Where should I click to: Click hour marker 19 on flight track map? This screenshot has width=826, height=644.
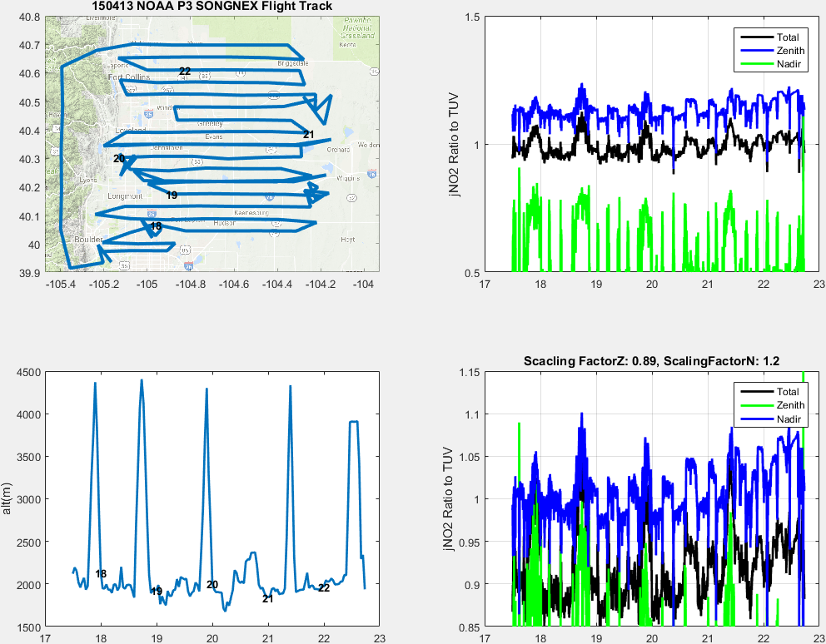172,196
